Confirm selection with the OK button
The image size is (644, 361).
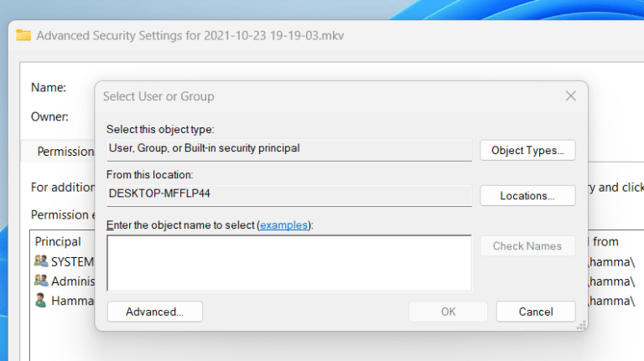pos(448,312)
